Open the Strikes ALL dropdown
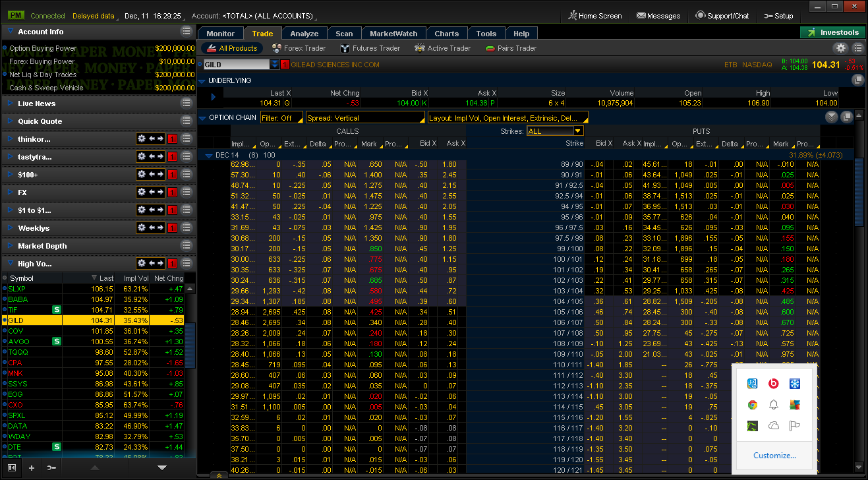The height and width of the screenshot is (480, 868). tap(555, 131)
